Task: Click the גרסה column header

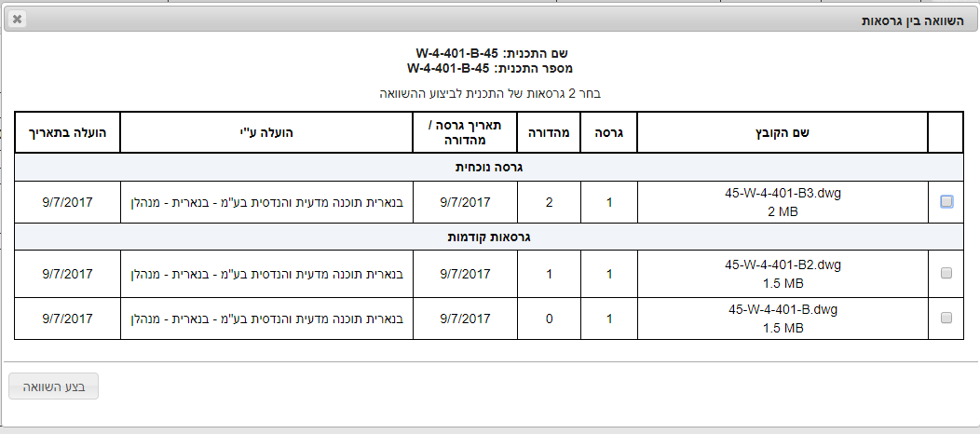Action: pos(608,133)
